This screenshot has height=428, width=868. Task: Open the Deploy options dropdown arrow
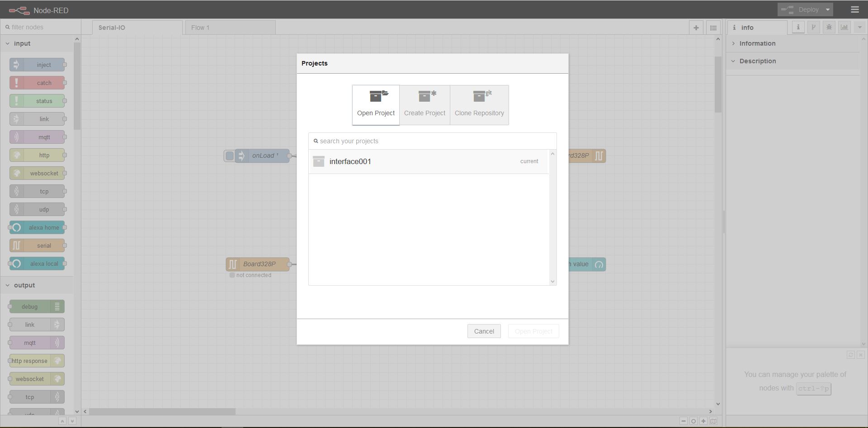[x=828, y=9]
